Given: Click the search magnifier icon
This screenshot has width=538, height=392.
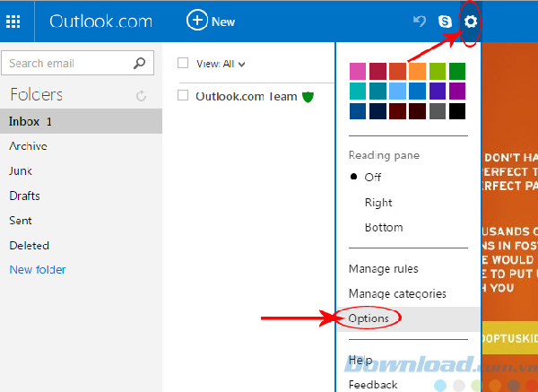Looking at the screenshot, I should [x=139, y=63].
